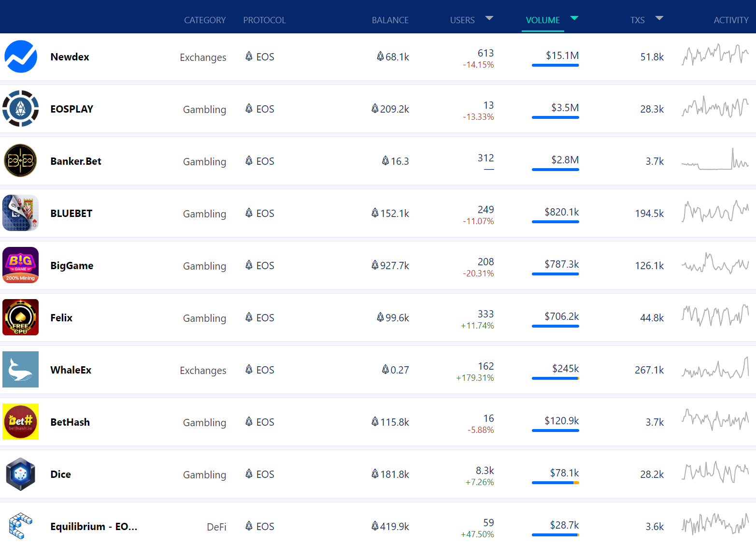Click the EOS protocol icon in EOSPLAY row
756x546 pixels.
tap(249, 109)
